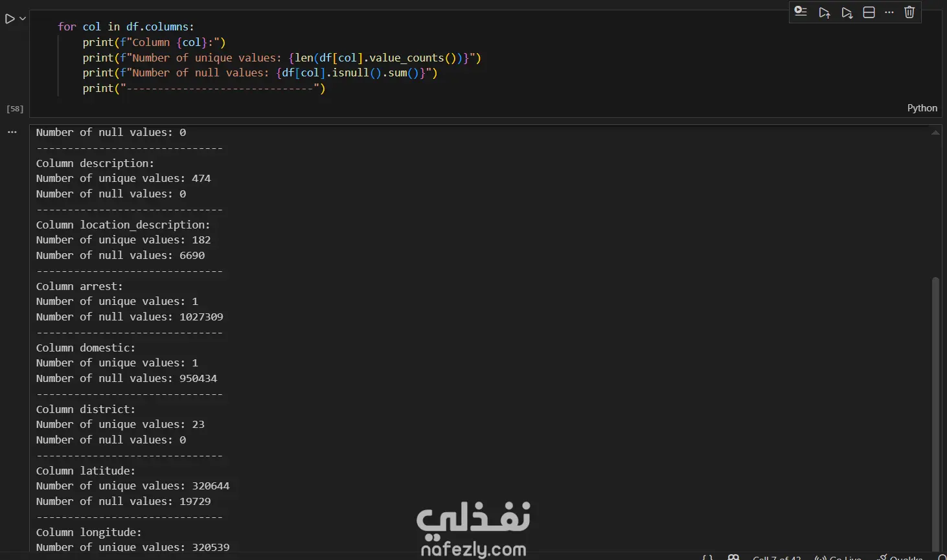Screen dimensions: 947x560
Task: Open the run options dropdown beside the play button
Action: [23, 19]
